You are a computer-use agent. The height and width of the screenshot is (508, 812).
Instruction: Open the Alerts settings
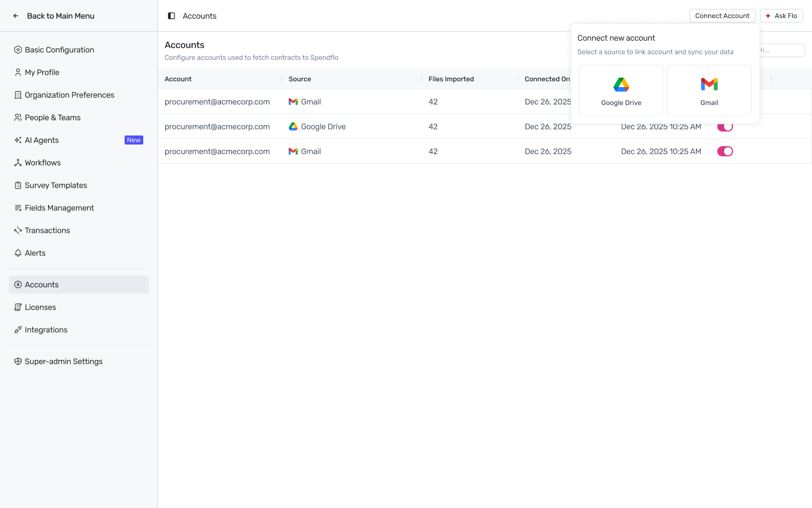(x=79, y=254)
